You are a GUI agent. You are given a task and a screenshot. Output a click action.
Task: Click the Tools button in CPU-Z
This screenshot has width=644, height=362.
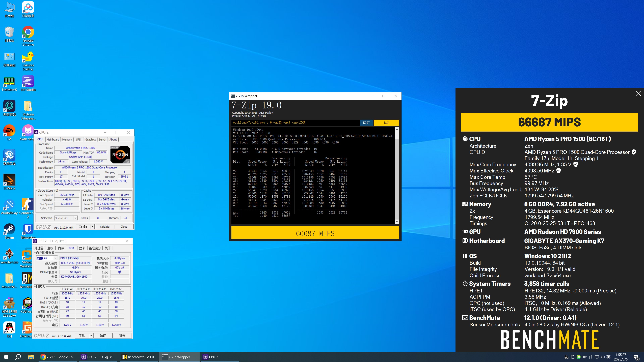[x=83, y=227]
